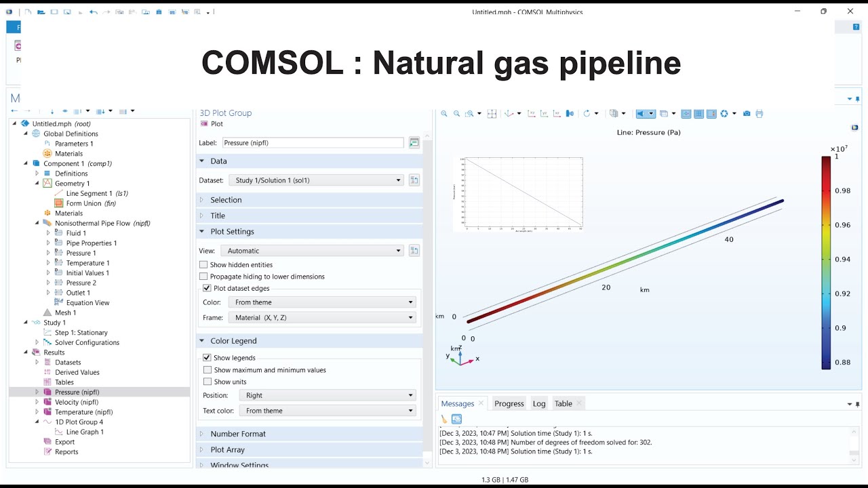The image size is (868, 488).
Task: Expand the Plot Array section
Action: coord(309,449)
